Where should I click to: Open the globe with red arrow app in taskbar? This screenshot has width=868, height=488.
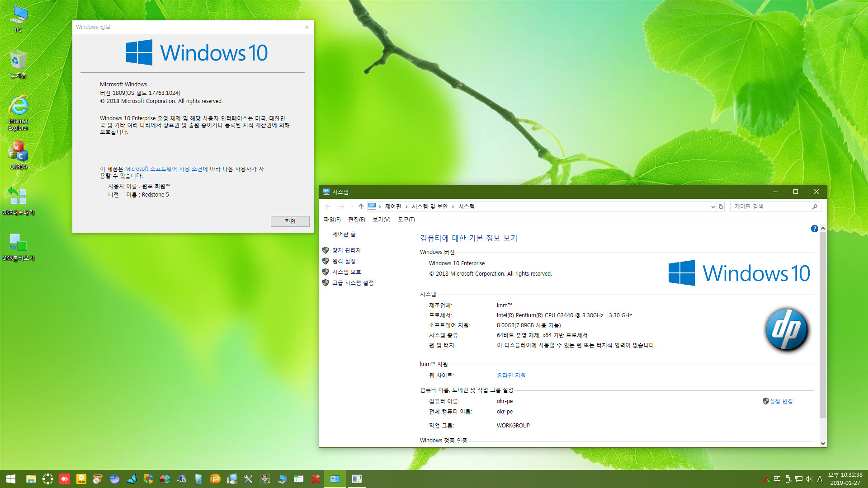click(165, 479)
